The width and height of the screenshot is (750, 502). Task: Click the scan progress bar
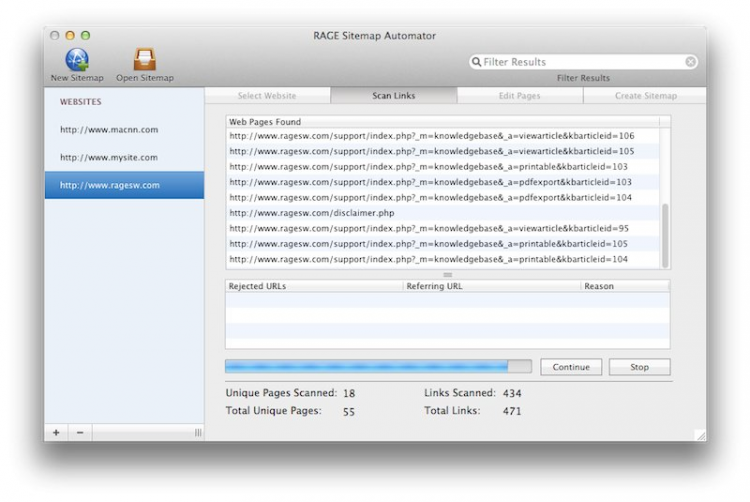tap(378, 367)
